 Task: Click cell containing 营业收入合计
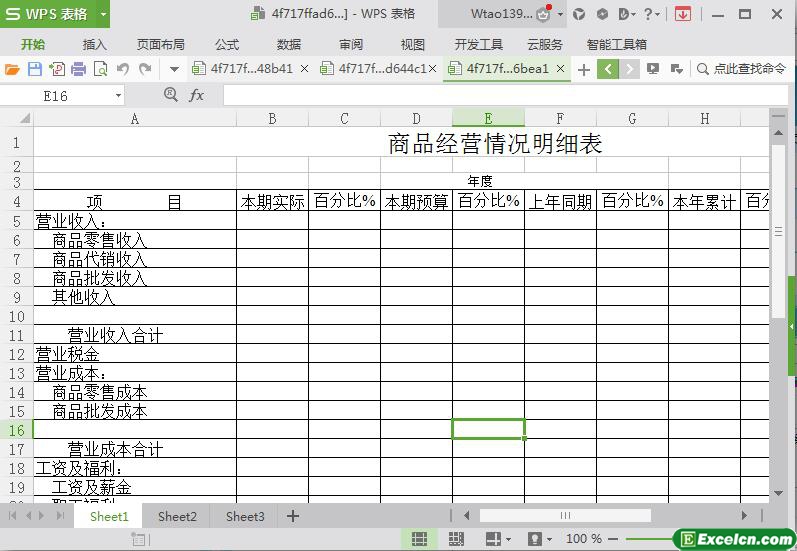(135, 335)
